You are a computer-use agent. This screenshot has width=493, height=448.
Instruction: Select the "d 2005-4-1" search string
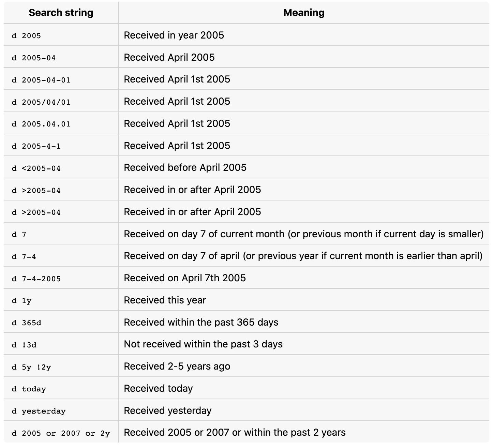[36, 146]
